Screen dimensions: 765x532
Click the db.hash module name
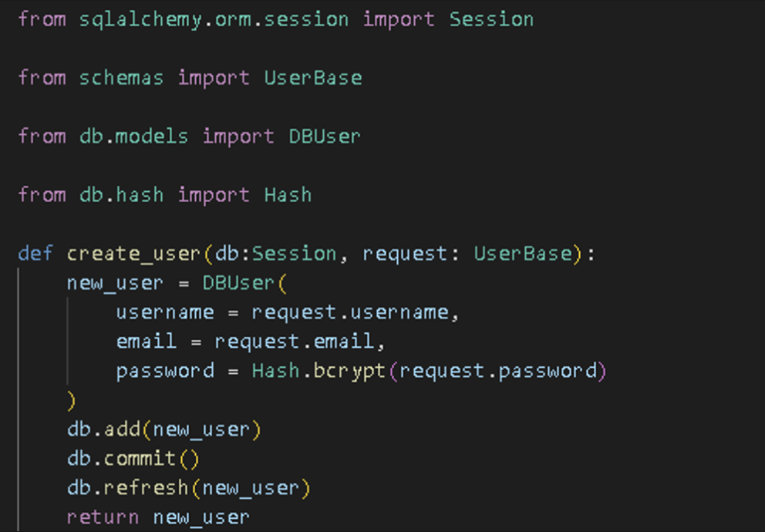point(121,195)
